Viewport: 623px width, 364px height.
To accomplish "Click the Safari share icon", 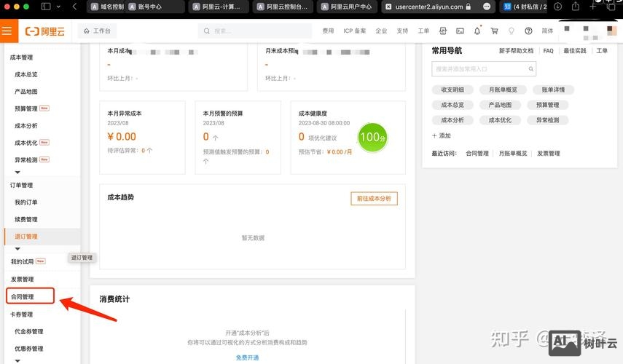I will tap(576, 7).
